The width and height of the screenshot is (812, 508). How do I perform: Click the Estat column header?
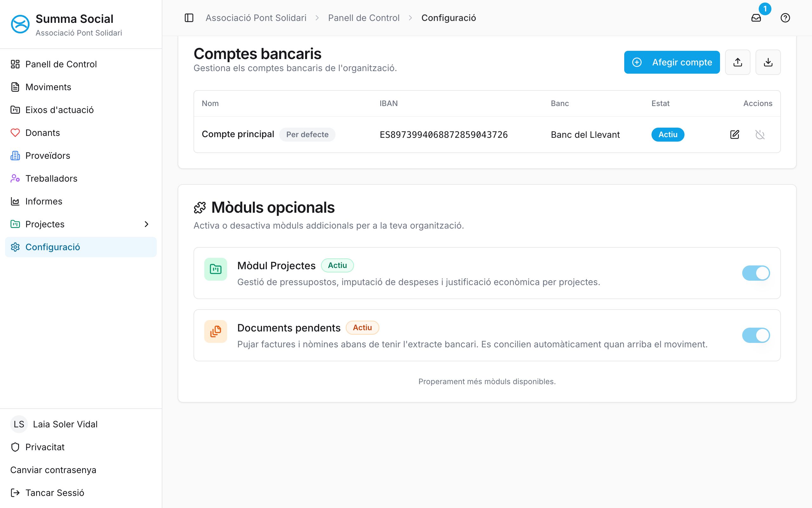pos(660,104)
